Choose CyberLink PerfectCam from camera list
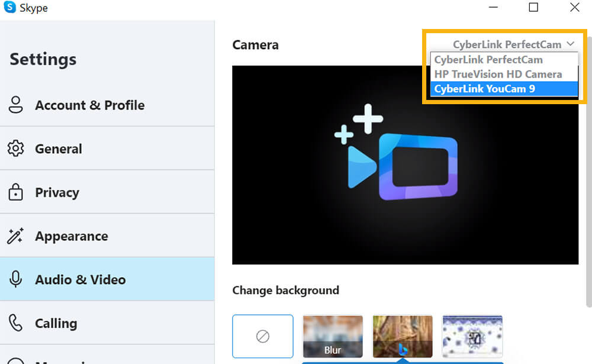 tap(504, 60)
